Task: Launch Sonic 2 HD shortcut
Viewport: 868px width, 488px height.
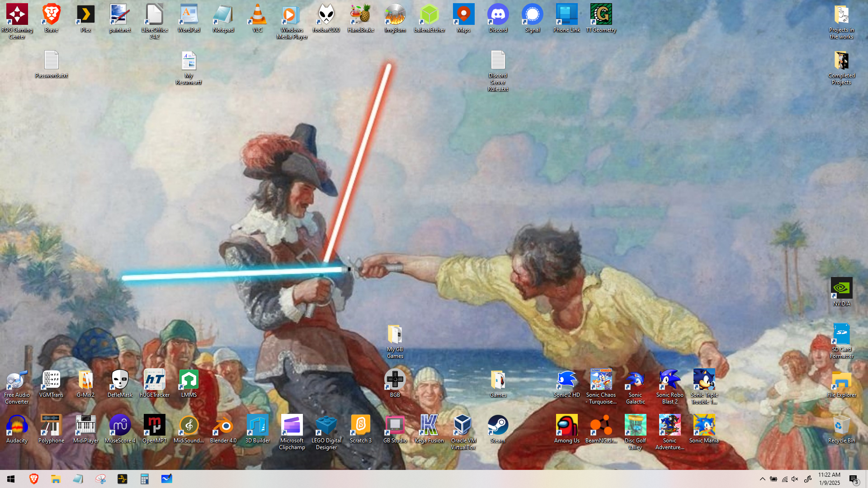Action: pos(566,383)
